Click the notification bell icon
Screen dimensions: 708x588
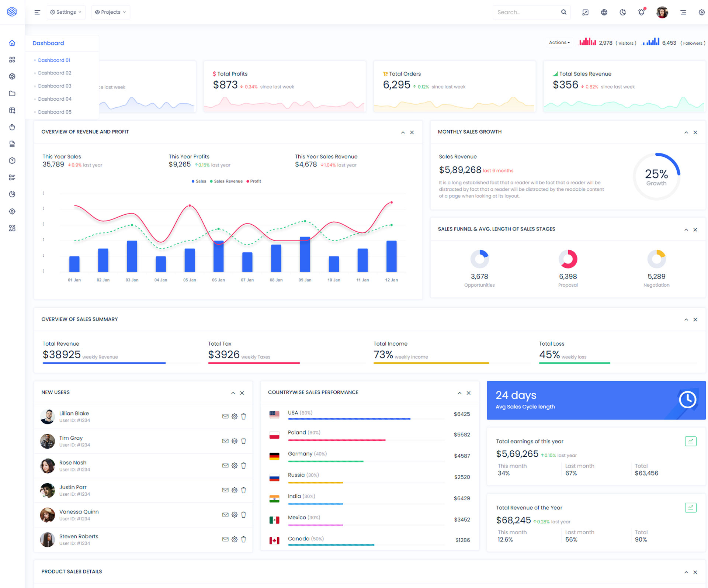click(641, 12)
